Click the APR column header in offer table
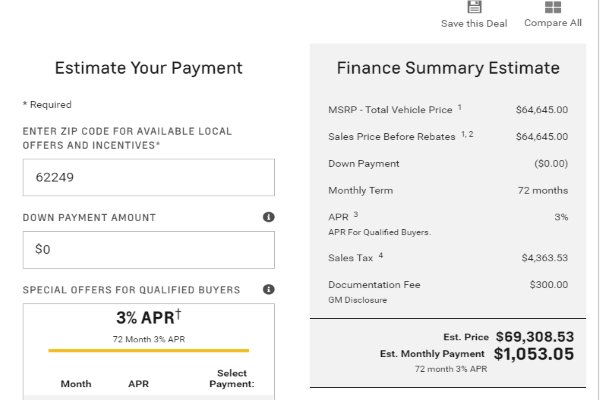600x400 pixels. 138,383
